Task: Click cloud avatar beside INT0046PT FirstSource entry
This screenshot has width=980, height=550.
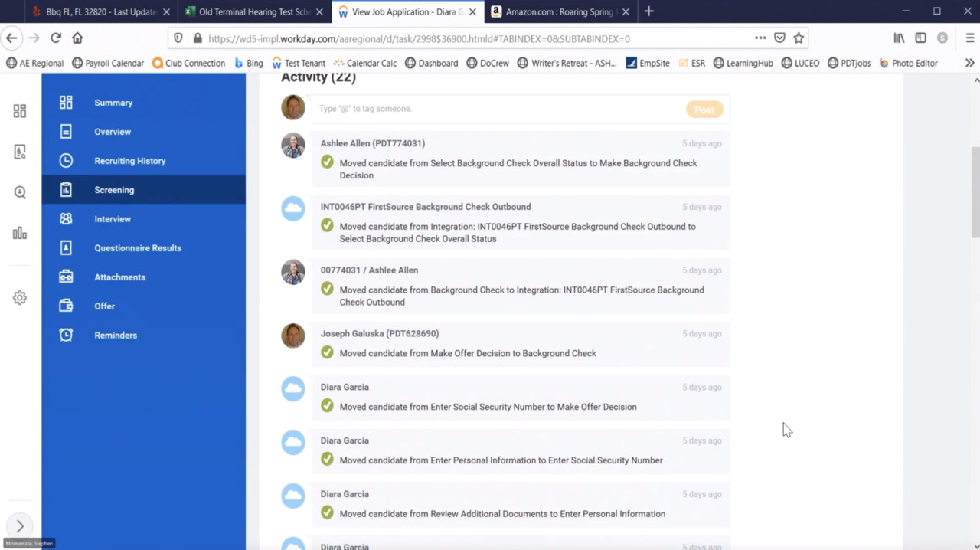Action: (x=293, y=209)
